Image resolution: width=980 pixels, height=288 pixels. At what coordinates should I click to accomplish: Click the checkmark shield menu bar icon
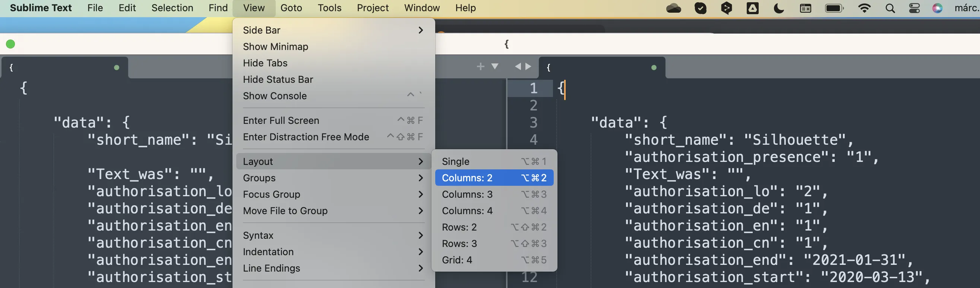click(x=701, y=8)
